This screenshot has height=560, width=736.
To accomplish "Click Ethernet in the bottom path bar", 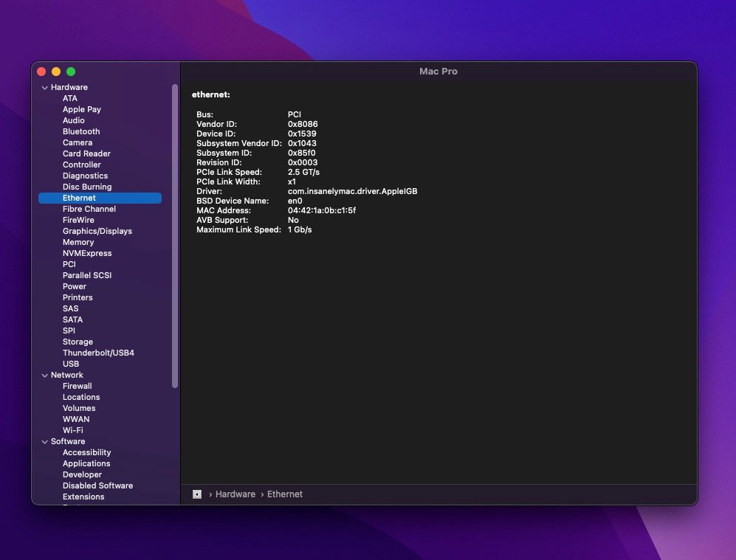I will (x=284, y=494).
